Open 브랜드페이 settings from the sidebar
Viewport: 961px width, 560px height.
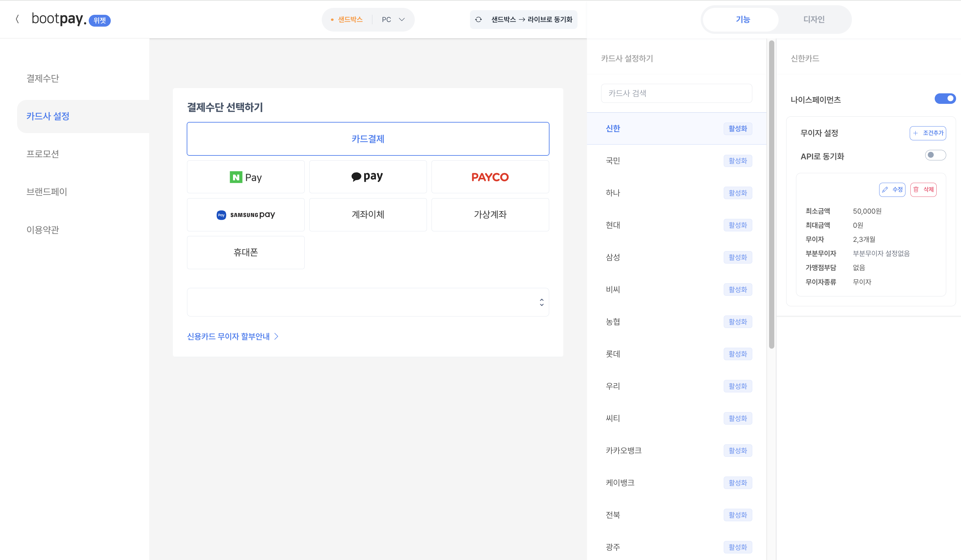click(x=47, y=192)
